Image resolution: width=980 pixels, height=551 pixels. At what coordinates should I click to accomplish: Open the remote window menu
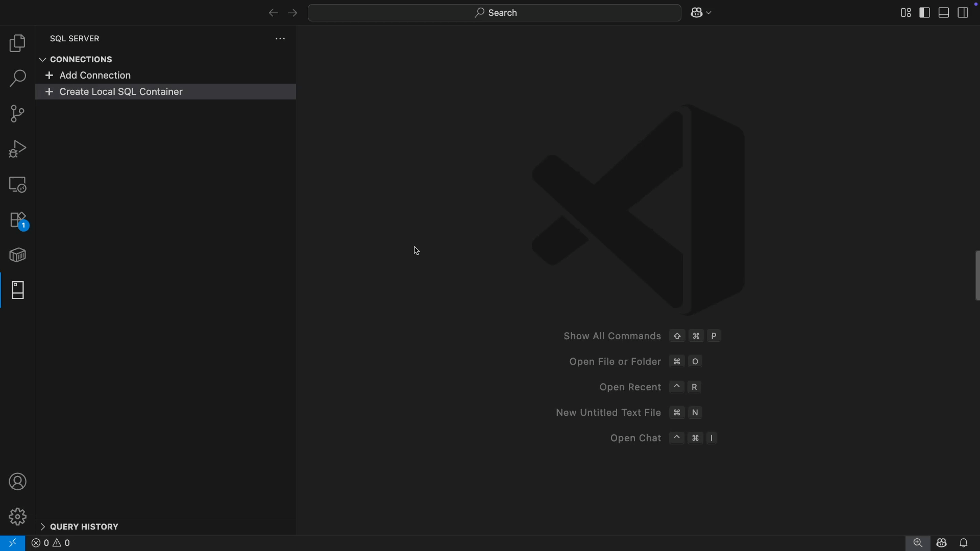[13, 543]
